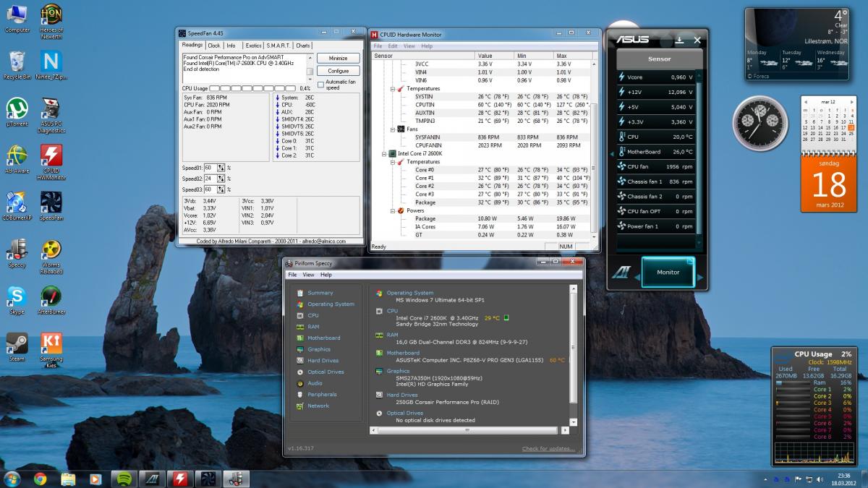Click previous arrow beside ASUS Monitor button
This screenshot has width=868, height=488.
coord(637,277)
